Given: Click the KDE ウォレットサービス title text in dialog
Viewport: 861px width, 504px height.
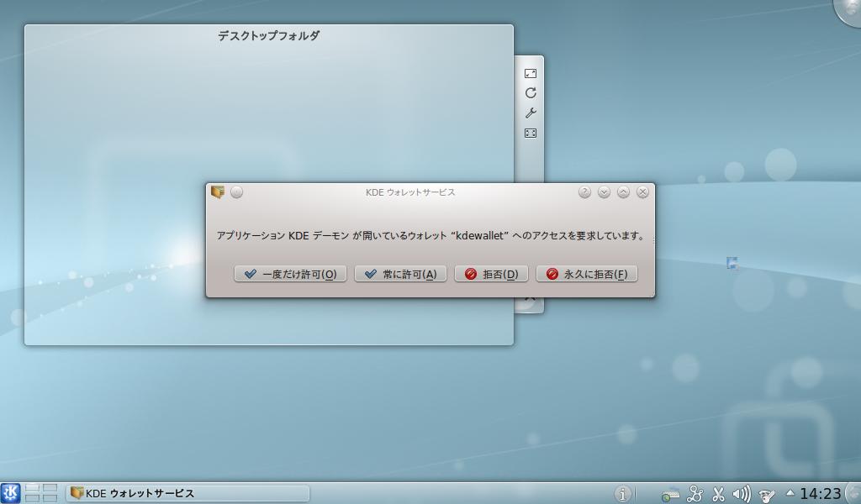Looking at the screenshot, I should 410,192.
